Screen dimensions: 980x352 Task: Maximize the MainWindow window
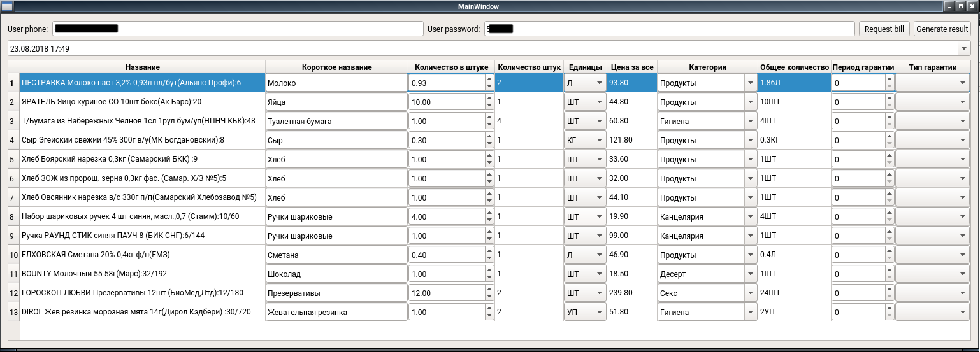click(960, 6)
